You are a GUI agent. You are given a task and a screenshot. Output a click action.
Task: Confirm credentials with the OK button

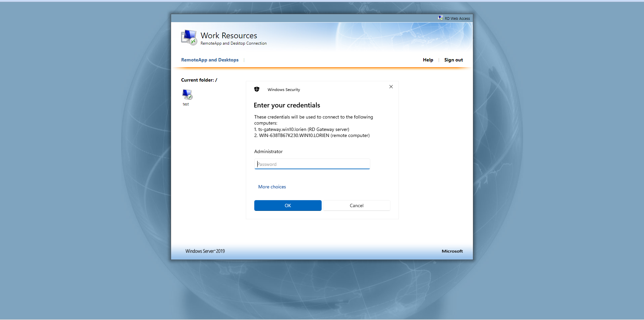pyautogui.click(x=287, y=205)
